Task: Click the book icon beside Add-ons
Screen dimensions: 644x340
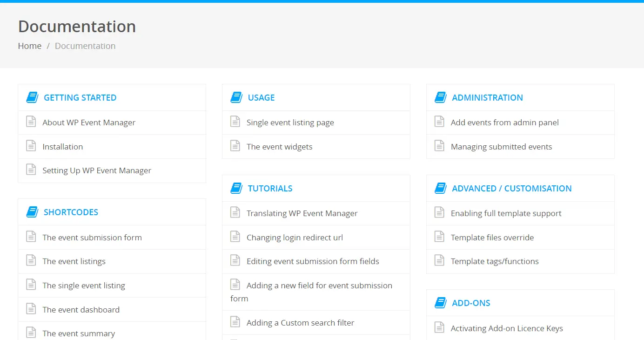Action: point(441,303)
